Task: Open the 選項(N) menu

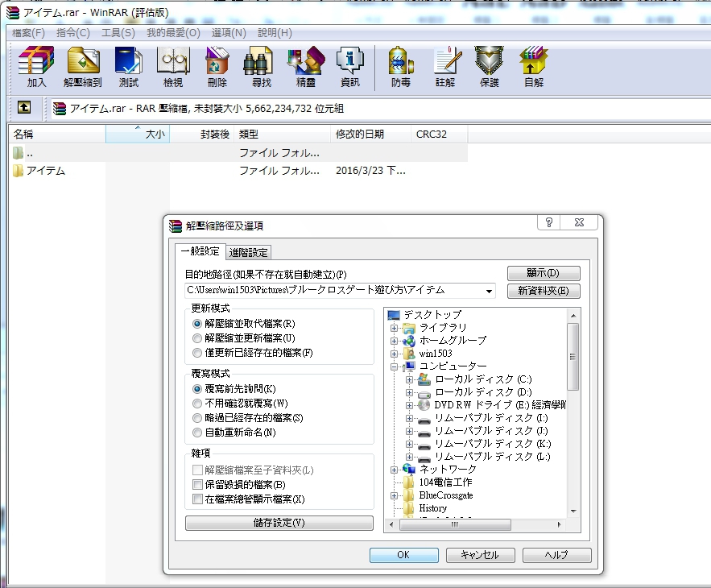Action: pos(229,33)
